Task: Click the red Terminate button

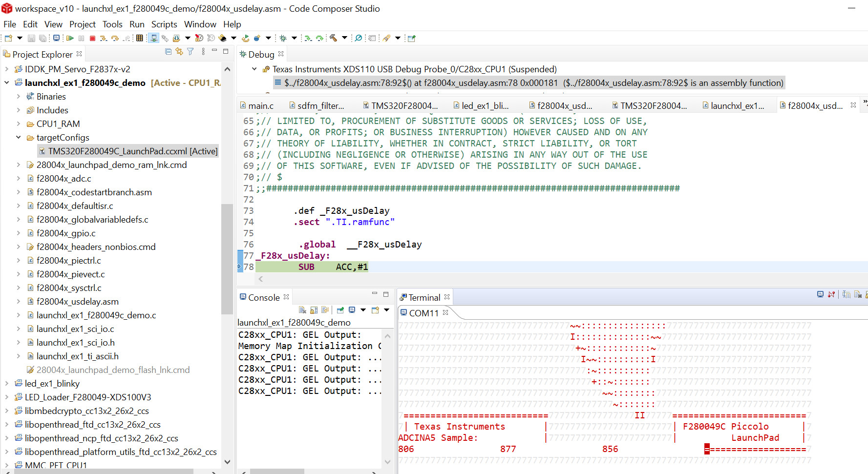Action: click(92, 38)
